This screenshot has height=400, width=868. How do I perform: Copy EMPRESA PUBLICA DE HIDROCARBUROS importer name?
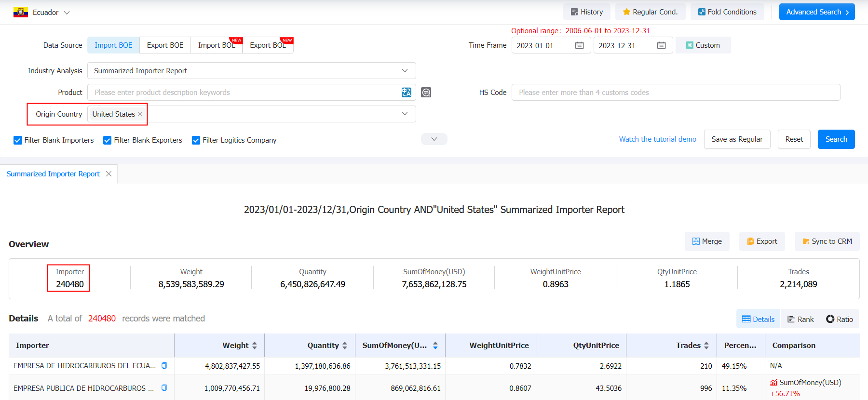[164, 388]
